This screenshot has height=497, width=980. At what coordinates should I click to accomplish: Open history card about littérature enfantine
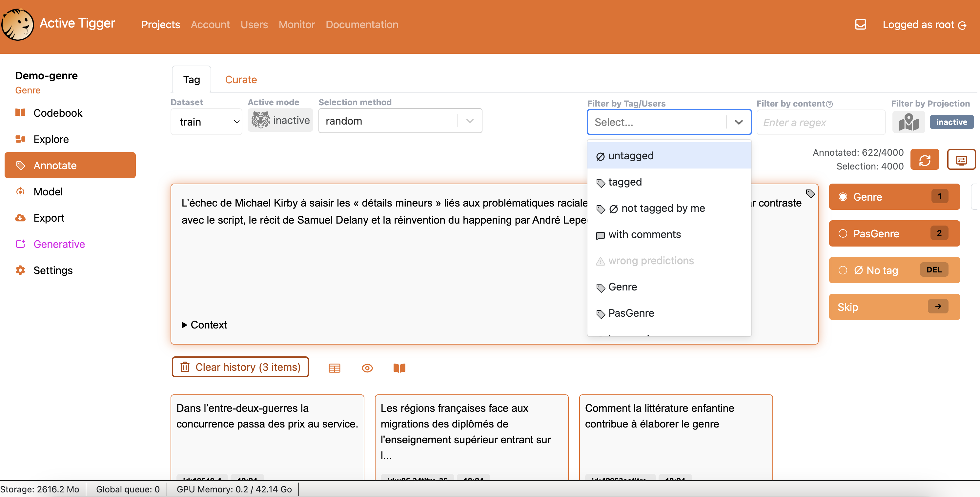(x=676, y=437)
